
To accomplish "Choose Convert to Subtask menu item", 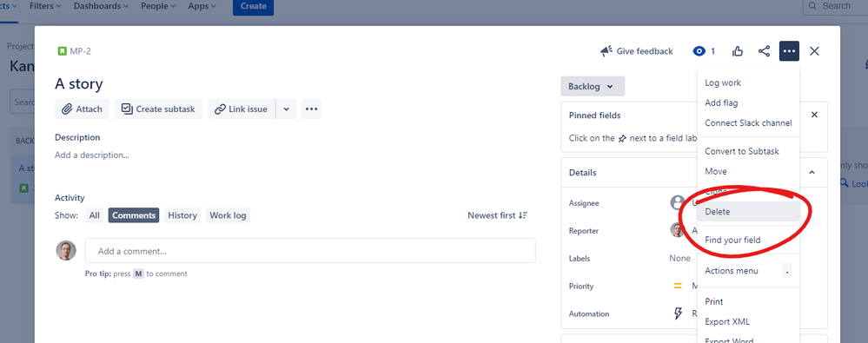I will click(748, 151).
